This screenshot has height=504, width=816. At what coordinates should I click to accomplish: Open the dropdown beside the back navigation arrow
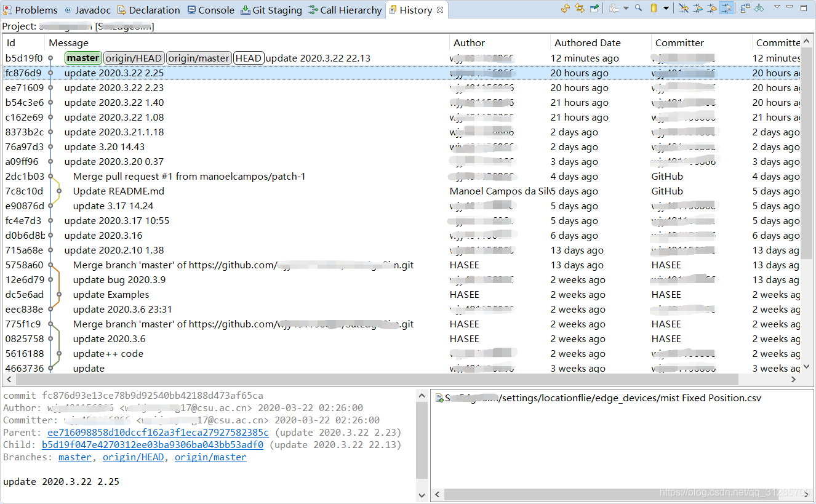point(626,8)
